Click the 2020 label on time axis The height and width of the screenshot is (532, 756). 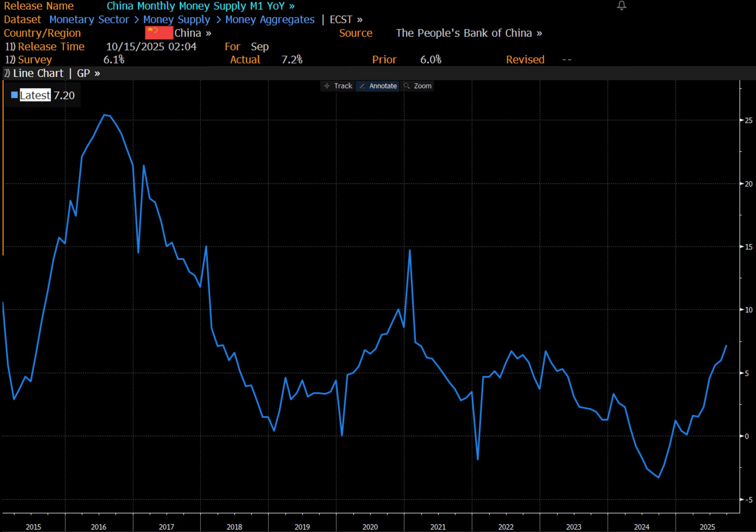click(370, 527)
